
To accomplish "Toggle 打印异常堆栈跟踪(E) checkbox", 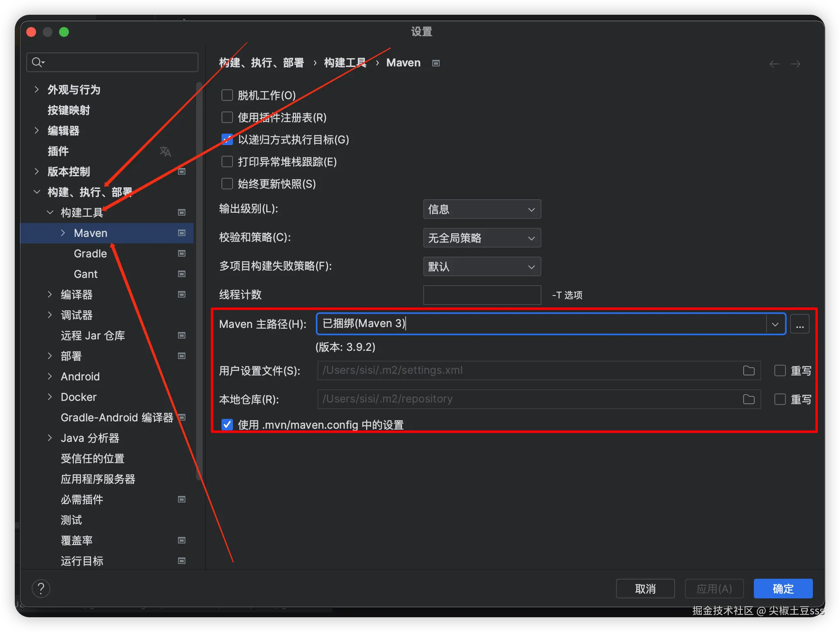I will click(227, 161).
